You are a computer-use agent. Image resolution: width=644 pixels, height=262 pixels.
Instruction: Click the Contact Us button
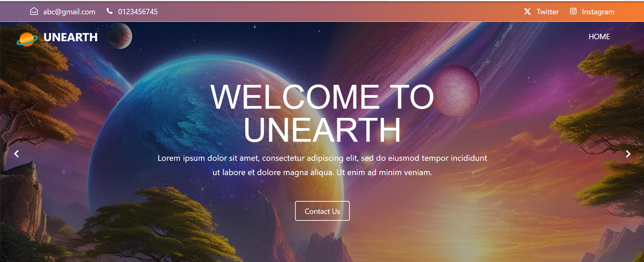tap(322, 211)
